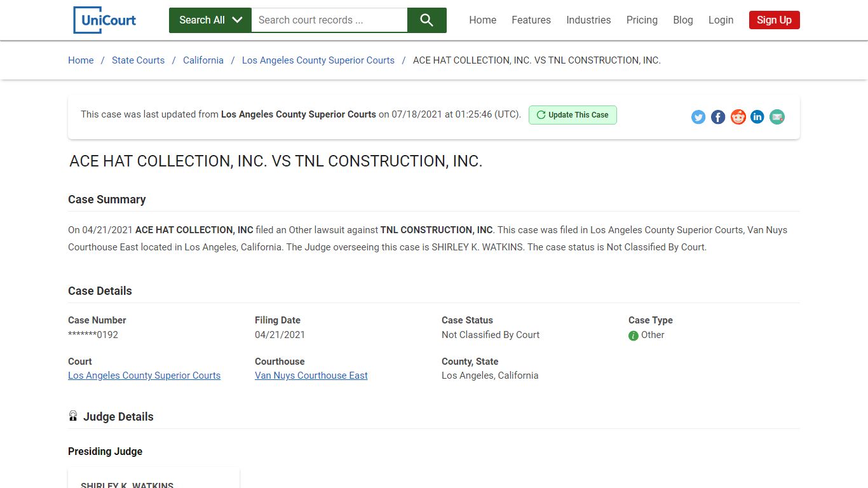Open Los Angeles County Superior Courts breadcrumb
Viewport: 868px width, 488px height.
click(x=318, y=60)
